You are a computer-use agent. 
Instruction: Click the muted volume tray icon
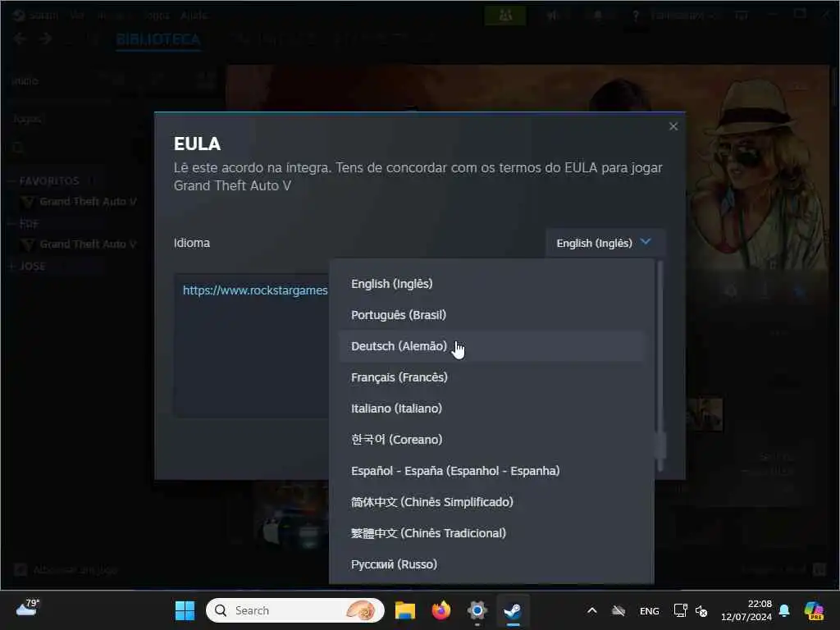click(701, 610)
